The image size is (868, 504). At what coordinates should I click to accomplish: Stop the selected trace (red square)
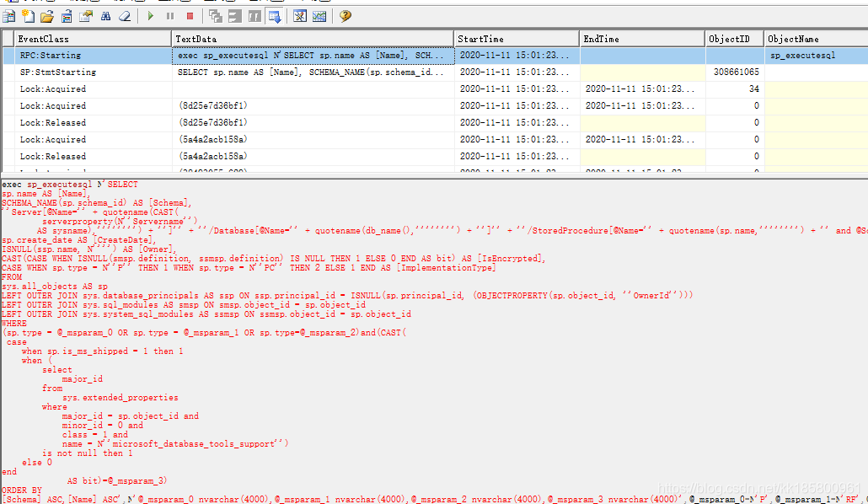point(190,16)
